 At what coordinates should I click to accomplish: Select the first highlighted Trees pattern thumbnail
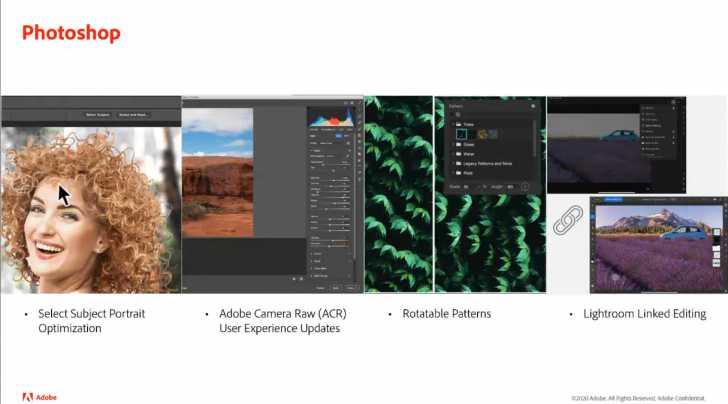pyautogui.click(x=462, y=134)
